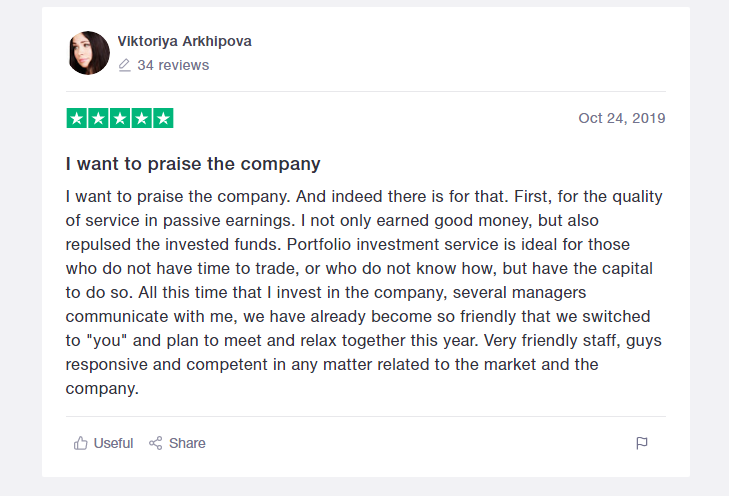Click the pencil icon beside 34 reviews
Viewport: 729px width, 496px height.
[x=125, y=65]
